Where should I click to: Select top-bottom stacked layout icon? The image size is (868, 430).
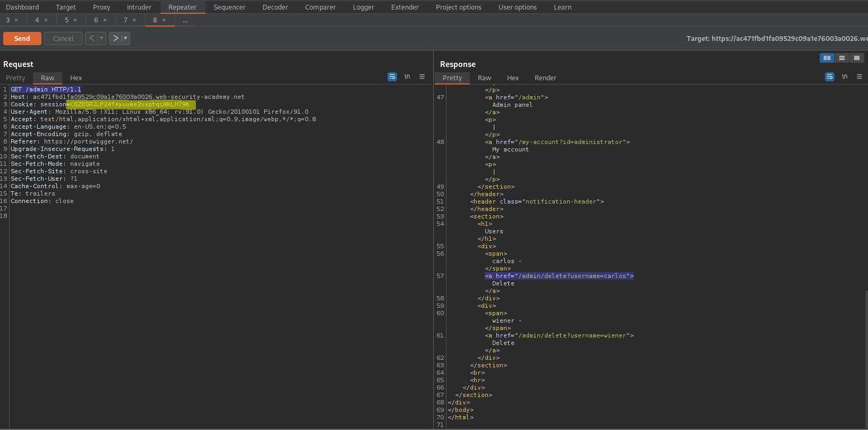point(842,58)
